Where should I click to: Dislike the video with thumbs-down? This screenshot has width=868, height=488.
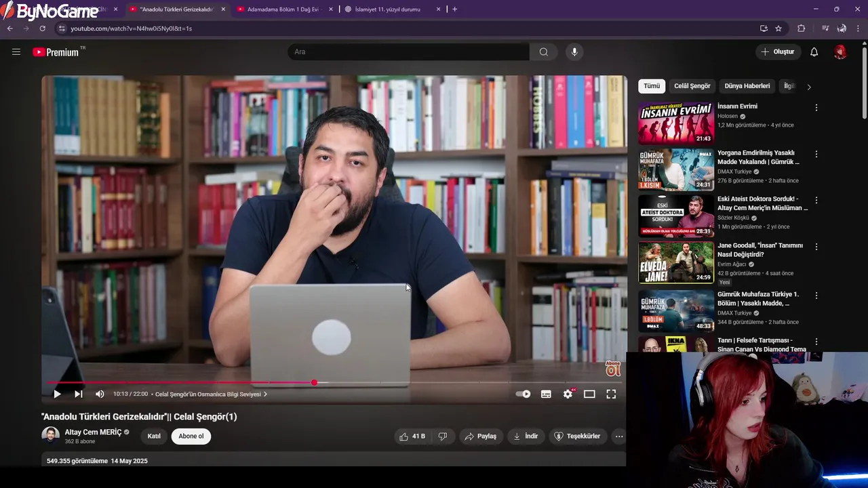click(x=443, y=436)
